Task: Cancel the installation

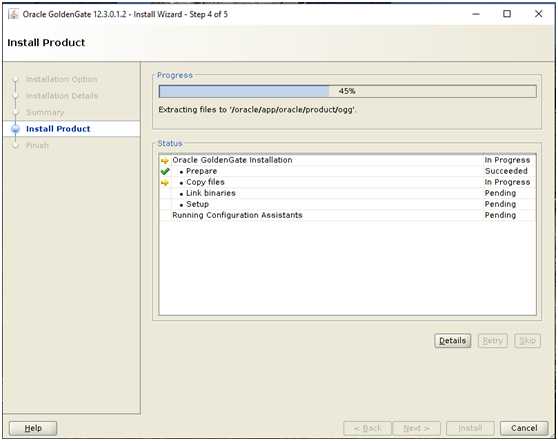Action: click(524, 428)
